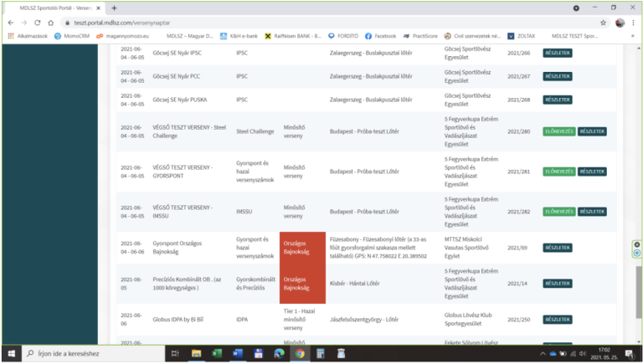Click RÉSZLETEK for Gyorspont Országos Bajnokság
Viewport: 643px width, 364px height.
point(558,248)
